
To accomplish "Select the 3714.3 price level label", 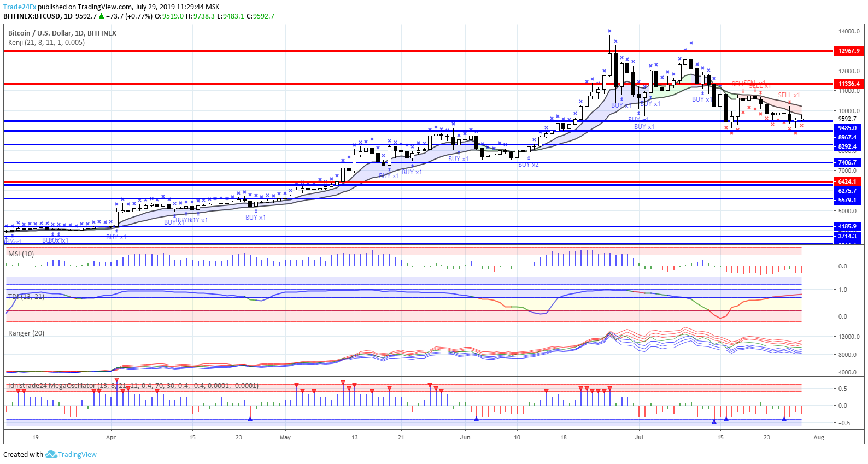I will [848, 236].
